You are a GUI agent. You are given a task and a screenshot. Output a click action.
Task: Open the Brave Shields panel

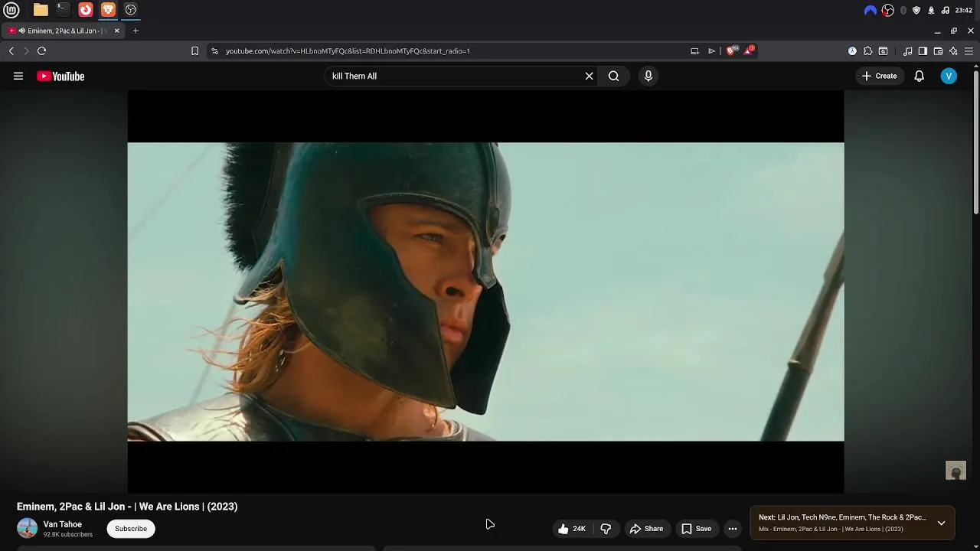click(x=731, y=51)
